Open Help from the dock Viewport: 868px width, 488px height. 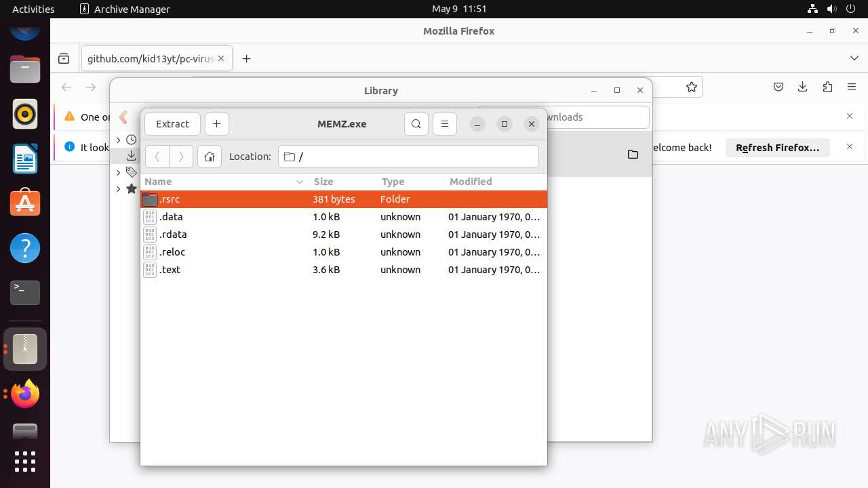[x=25, y=248]
